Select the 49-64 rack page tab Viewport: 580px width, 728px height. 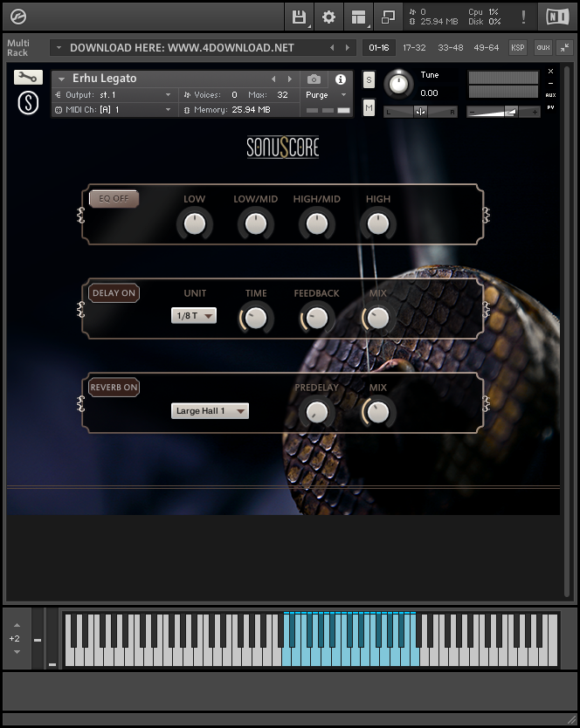(487, 47)
